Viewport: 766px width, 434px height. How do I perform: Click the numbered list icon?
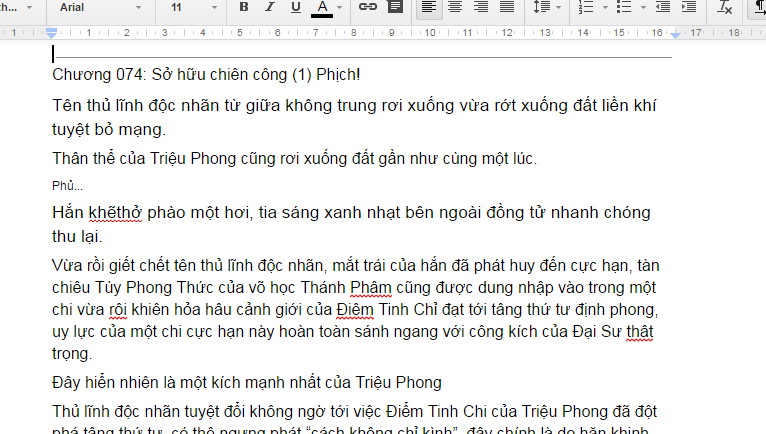[x=588, y=8]
